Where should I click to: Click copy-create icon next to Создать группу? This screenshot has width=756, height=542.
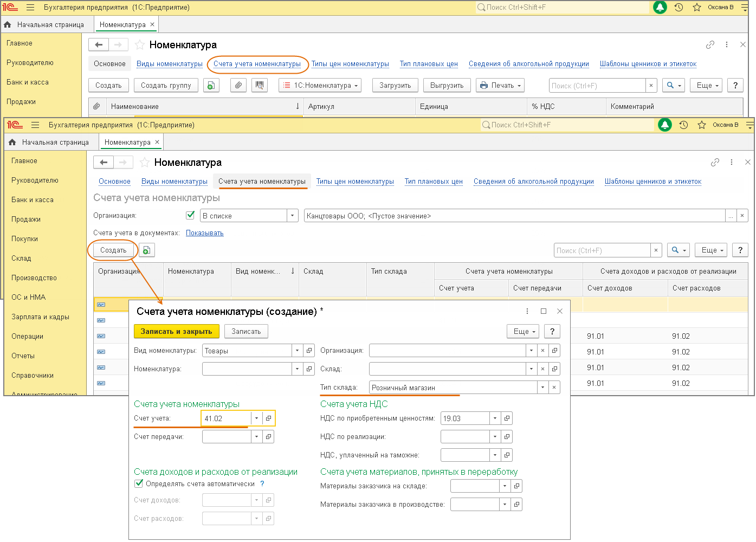click(x=211, y=86)
